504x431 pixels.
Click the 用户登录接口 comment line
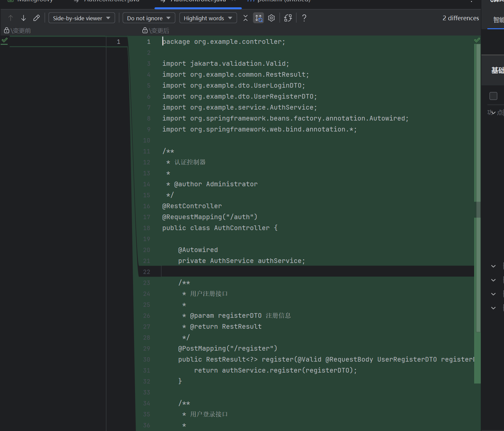[x=205, y=414]
